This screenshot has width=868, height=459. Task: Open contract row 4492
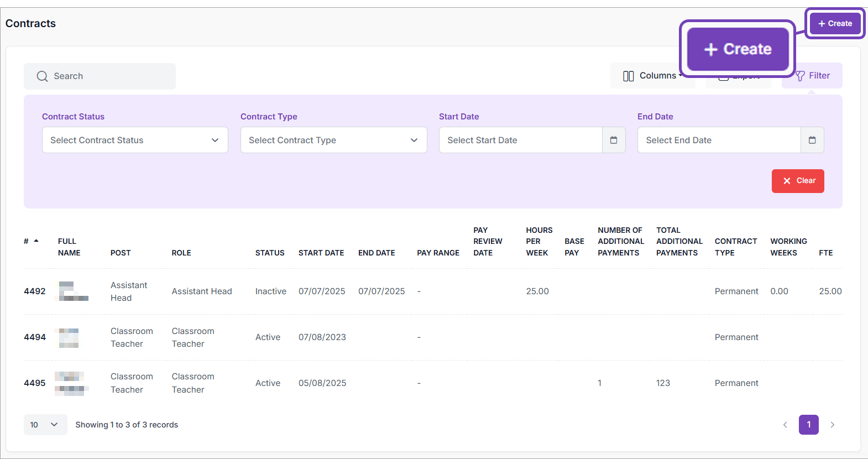(35, 291)
